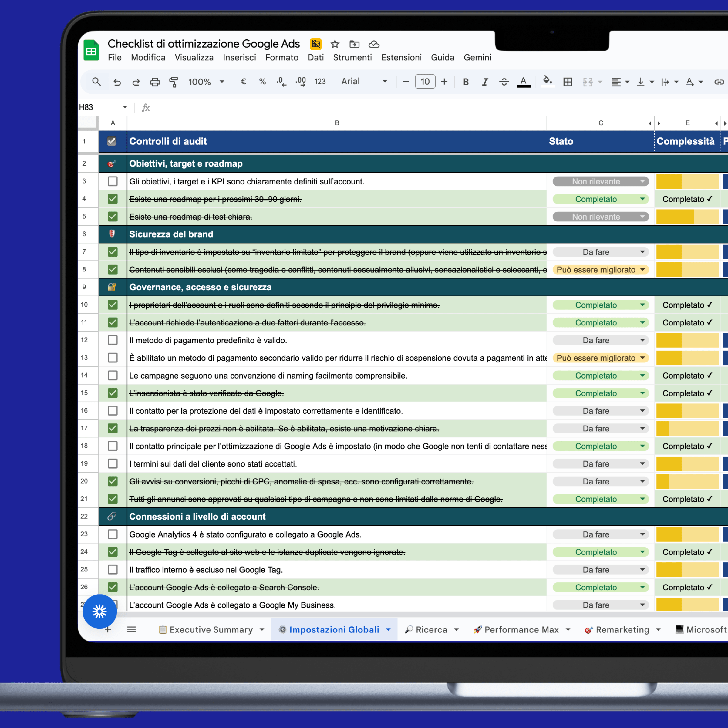Image resolution: width=728 pixels, height=728 pixels.
Task: Apply italic formatting
Action: point(485,81)
